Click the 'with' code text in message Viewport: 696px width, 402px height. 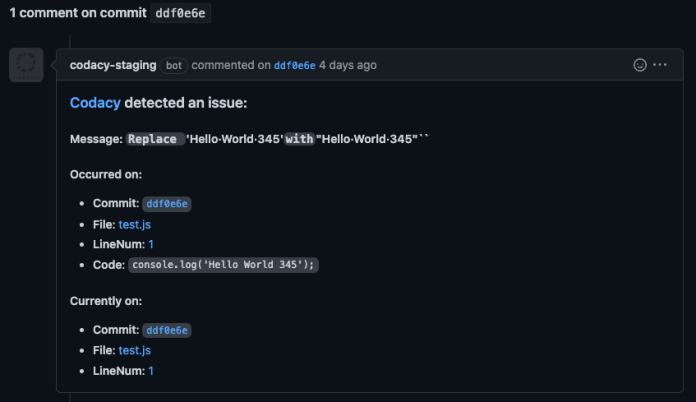point(299,139)
